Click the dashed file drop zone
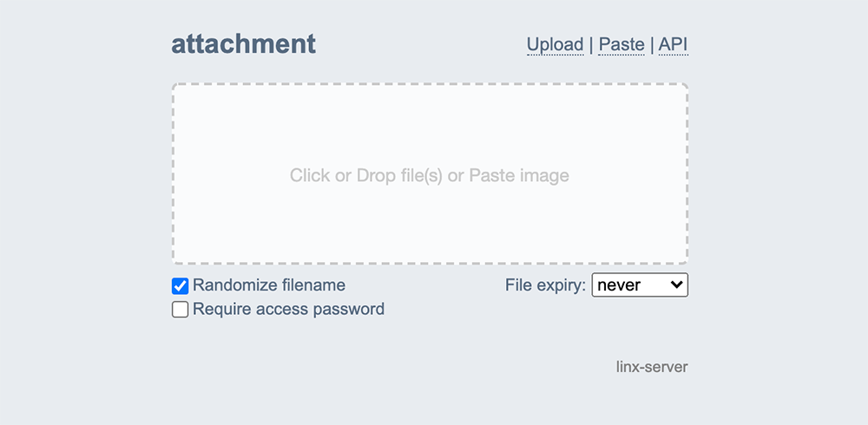The image size is (868, 425). coord(430,217)
